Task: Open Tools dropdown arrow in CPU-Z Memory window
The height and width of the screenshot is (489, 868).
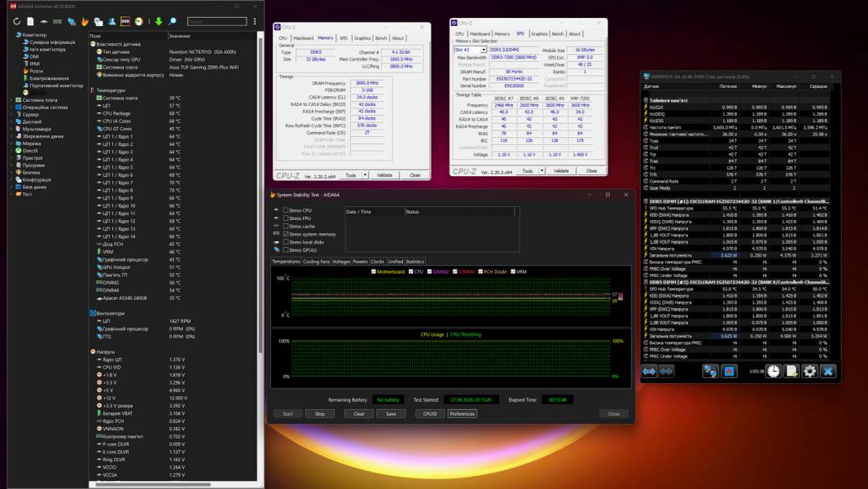Action: point(365,175)
